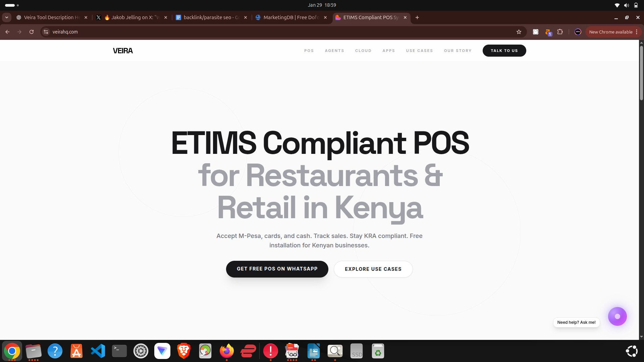The height and width of the screenshot is (362, 644).
Task: Open the Chrome profile avatar
Action: [578, 32]
